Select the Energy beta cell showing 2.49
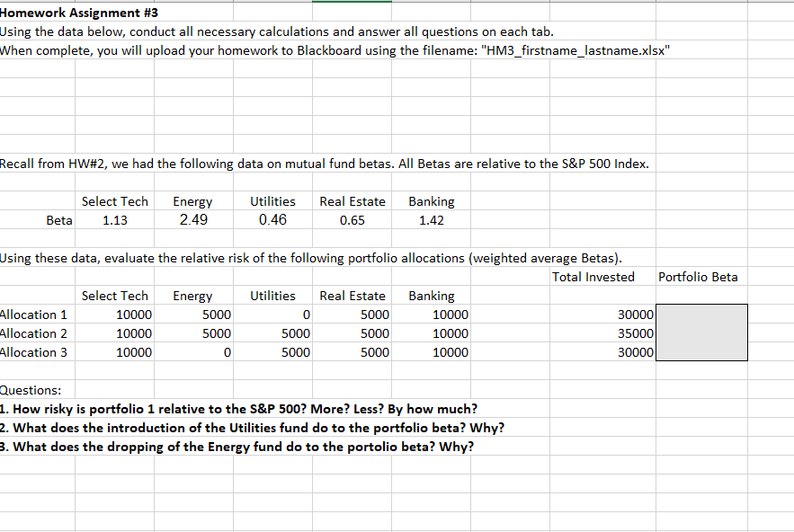This screenshot has width=794, height=532. tap(194, 220)
